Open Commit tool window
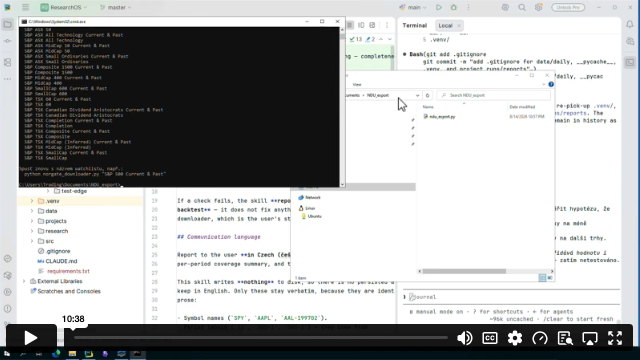Viewport: 640px width, 360px height. pos(8,41)
